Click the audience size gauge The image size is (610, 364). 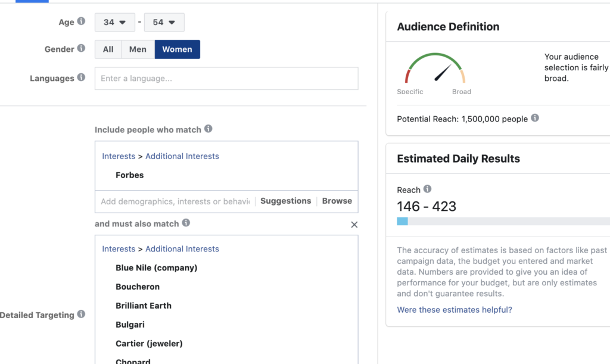coord(435,68)
